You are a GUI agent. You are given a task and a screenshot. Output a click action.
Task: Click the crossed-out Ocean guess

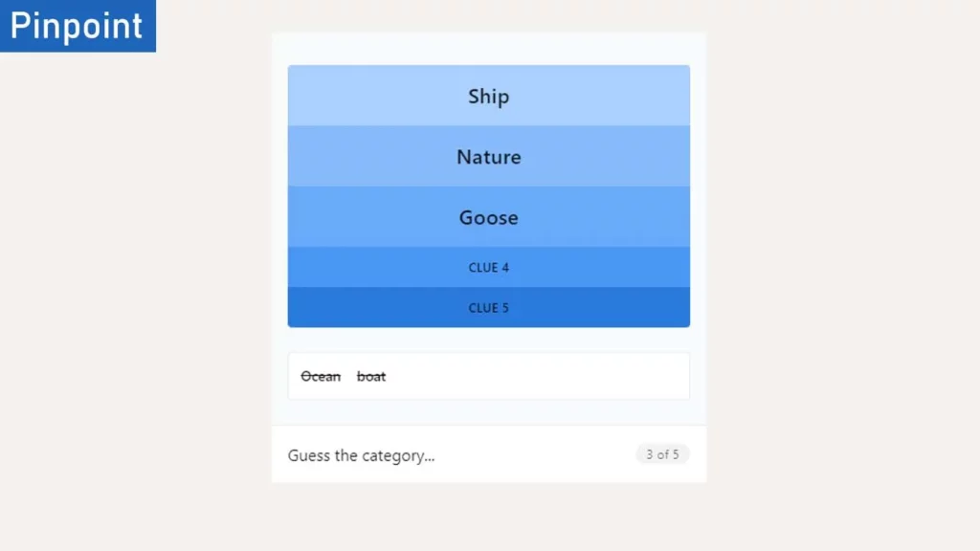pyautogui.click(x=321, y=377)
